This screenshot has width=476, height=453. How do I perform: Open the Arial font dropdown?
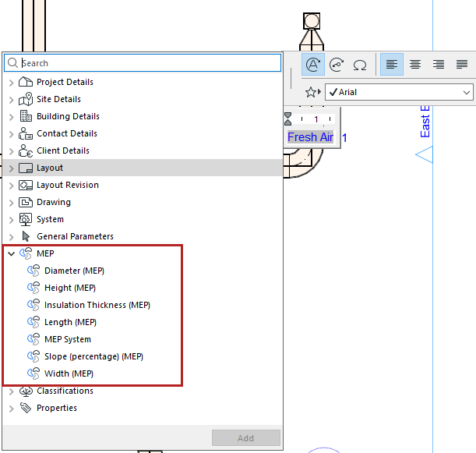tap(399, 92)
